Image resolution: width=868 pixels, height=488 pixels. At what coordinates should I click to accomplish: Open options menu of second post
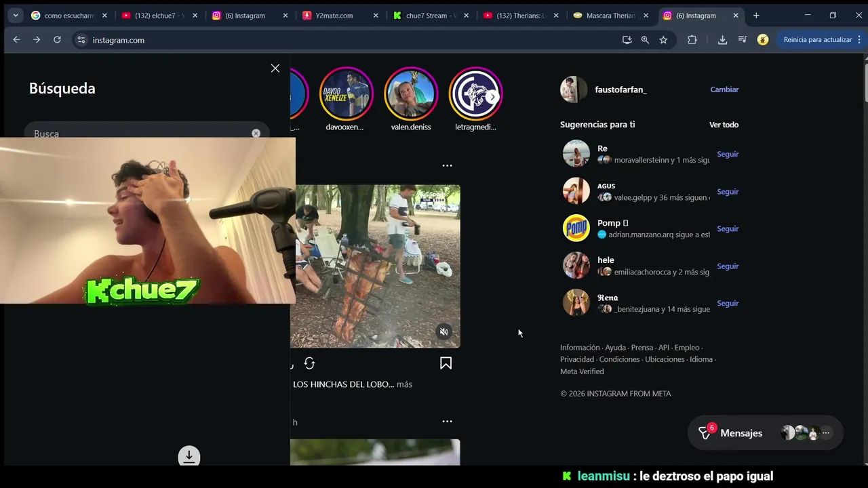point(447,422)
